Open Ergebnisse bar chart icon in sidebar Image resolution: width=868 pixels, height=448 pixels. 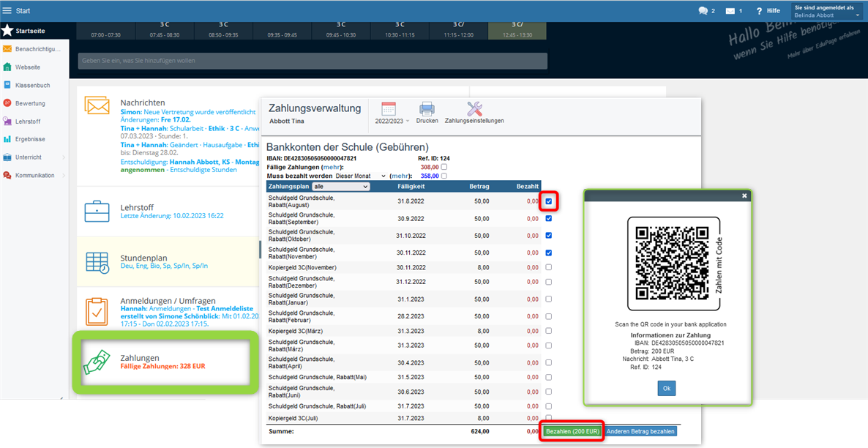(x=7, y=139)
